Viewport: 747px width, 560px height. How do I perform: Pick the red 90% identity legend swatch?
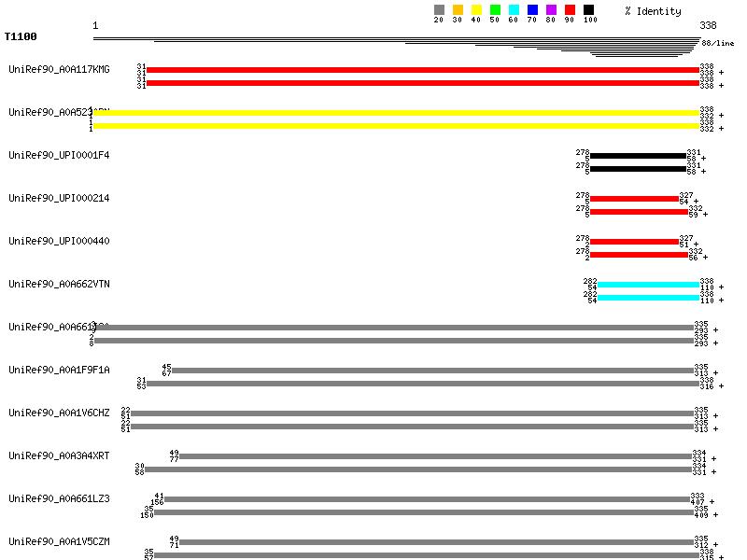click(570, 10)
